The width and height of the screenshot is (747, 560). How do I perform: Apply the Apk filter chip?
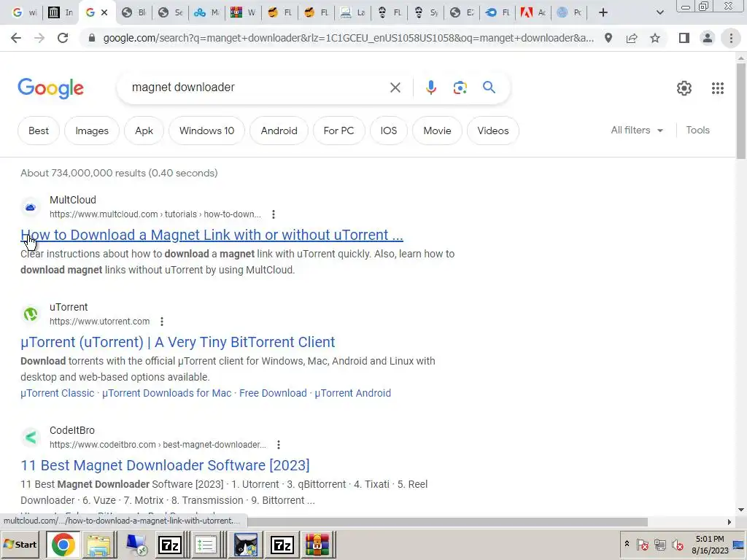pos(144,131)
